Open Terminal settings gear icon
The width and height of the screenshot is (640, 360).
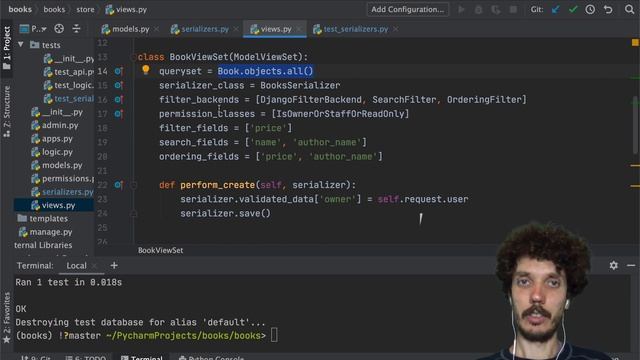coord(613,265)
